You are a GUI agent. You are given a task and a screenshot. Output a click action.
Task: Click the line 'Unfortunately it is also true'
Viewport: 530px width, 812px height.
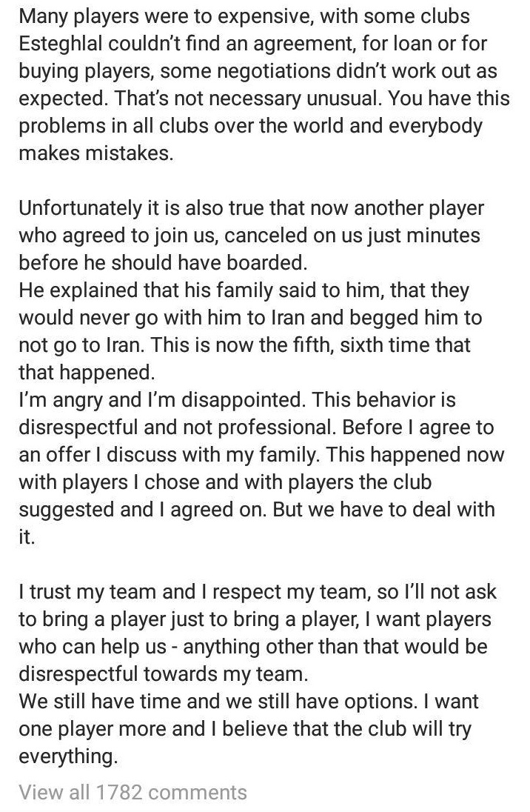pyautogui.click(x=252, y=208)
